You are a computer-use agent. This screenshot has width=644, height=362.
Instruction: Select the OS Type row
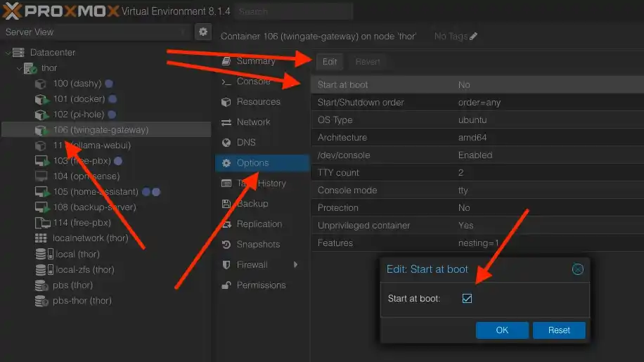pos(477,119)
